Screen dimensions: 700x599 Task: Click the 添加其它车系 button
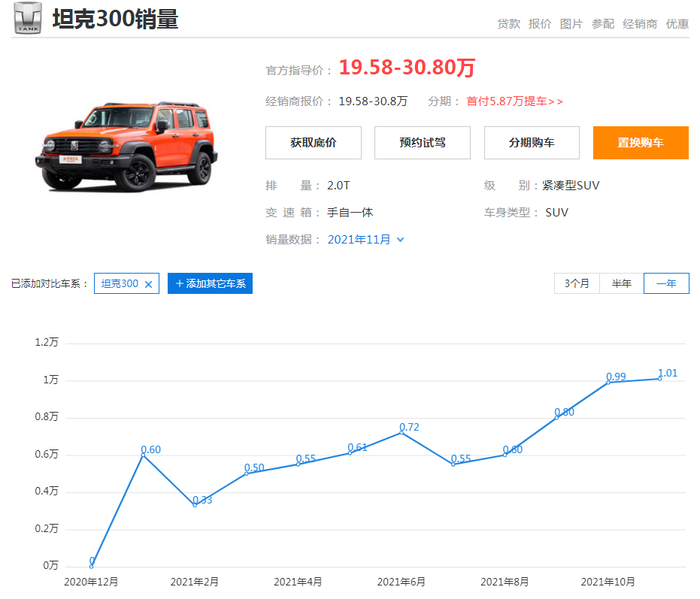pyautogui.click(x=210, y=283)
